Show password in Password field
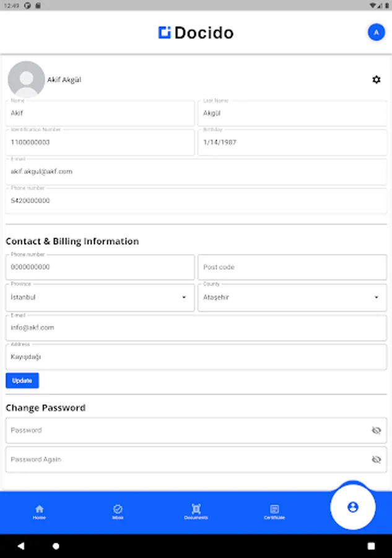The image size is (392, 558). (376, 430)
